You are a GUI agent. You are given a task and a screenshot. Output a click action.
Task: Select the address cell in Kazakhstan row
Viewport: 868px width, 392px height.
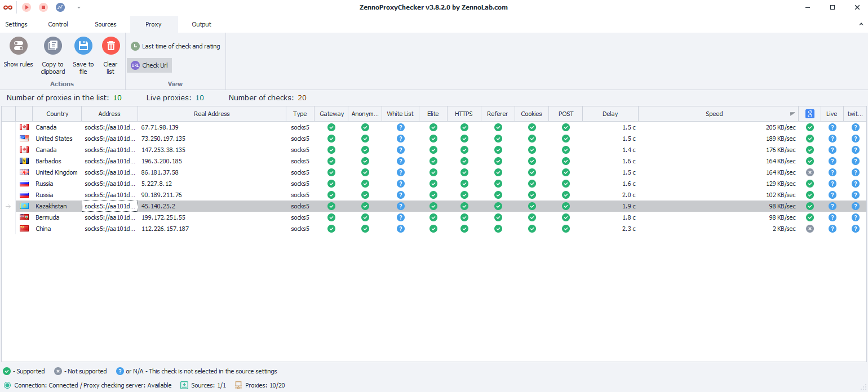[110, 206]
